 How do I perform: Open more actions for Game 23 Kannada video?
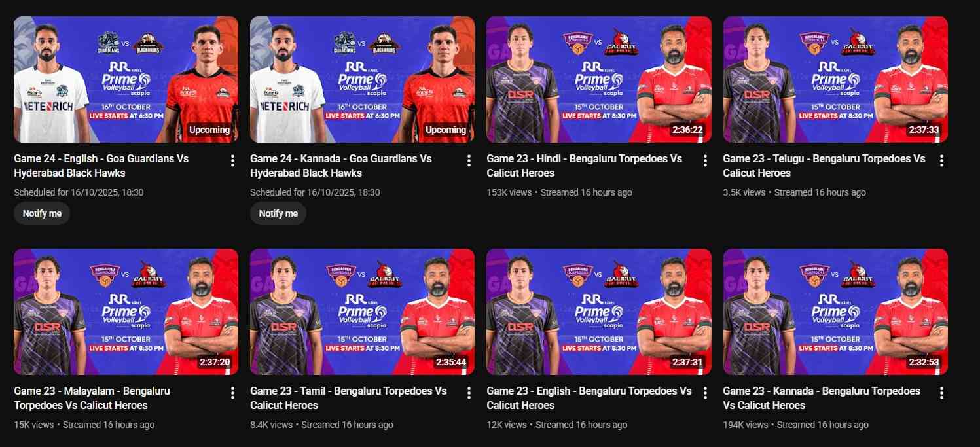click(x=941, y=393)
